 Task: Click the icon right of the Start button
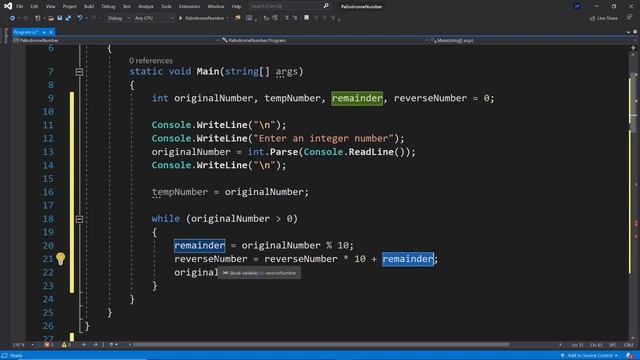tap(237, 18)
